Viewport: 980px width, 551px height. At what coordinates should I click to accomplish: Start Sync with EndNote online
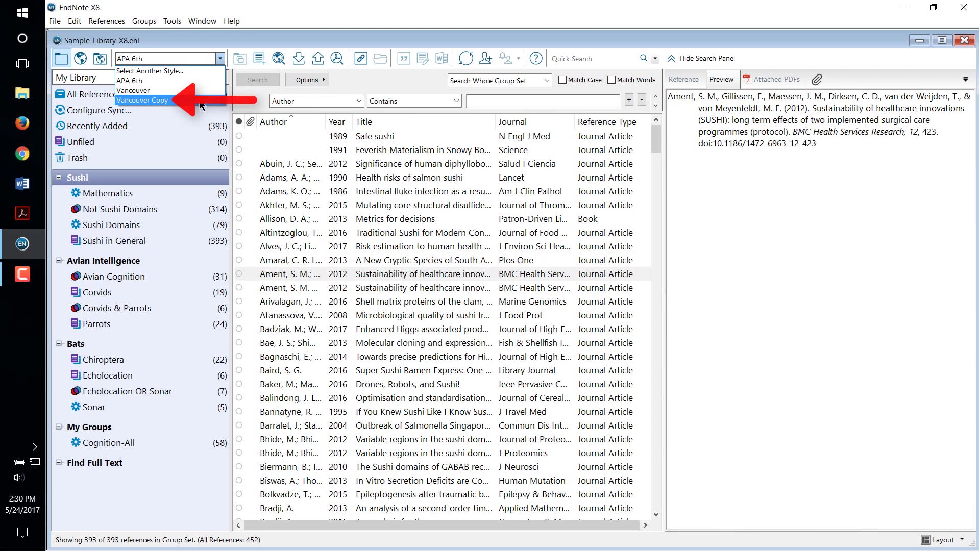[466, 58]
